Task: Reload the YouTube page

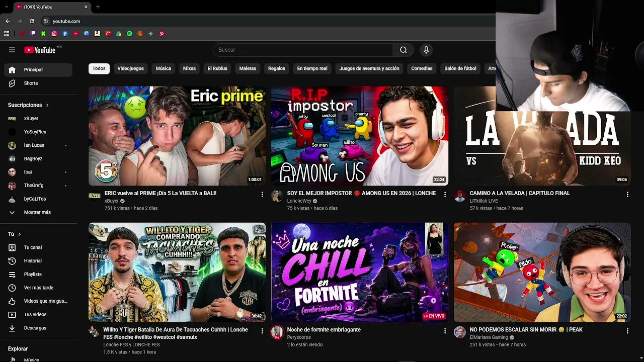Action: [32, 21]
